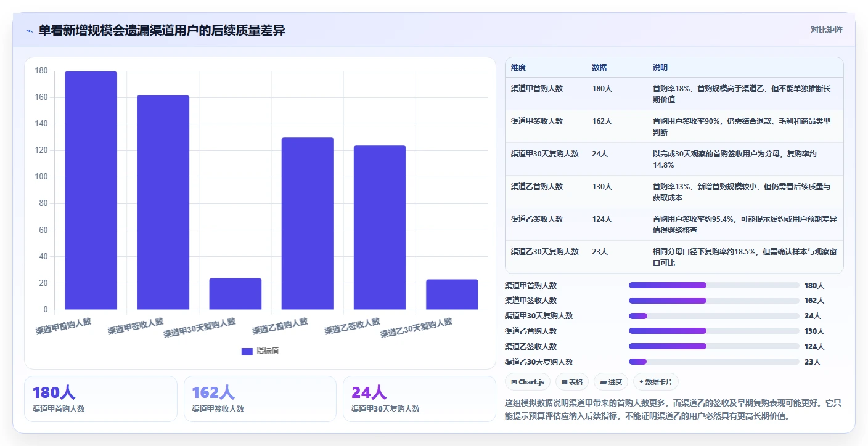The width and height of the screenshot is (868, 446).
Task: Click the 表格 chip
Action: 572,382
